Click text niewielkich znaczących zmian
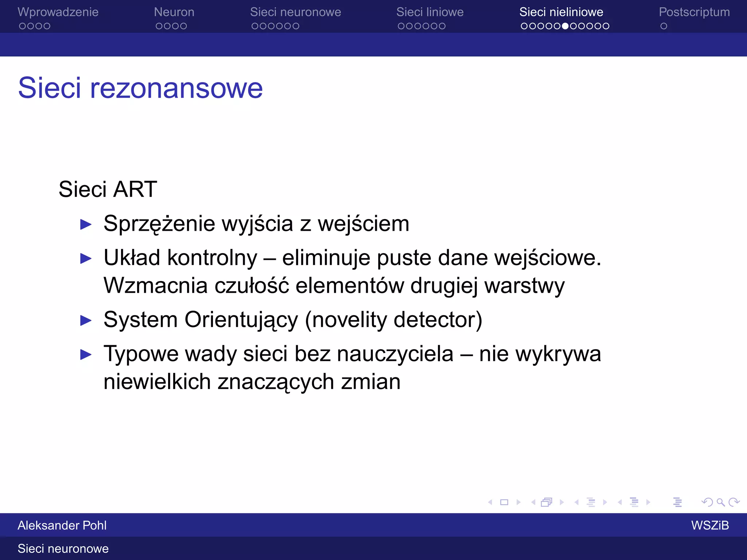 [252, 382]
